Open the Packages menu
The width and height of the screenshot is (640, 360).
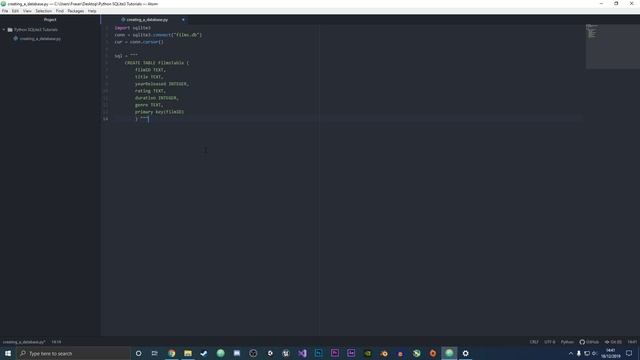click(x=76, y=11)
